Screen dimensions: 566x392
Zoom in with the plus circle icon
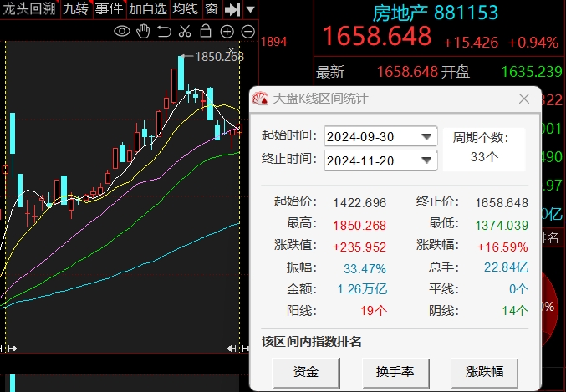click(x=227, y=32)
